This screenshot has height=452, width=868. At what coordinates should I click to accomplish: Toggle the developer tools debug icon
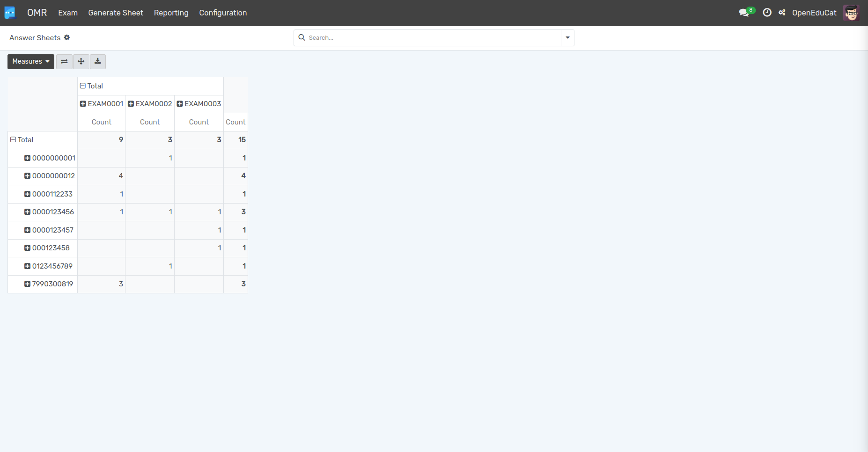(x=782, y=13)
